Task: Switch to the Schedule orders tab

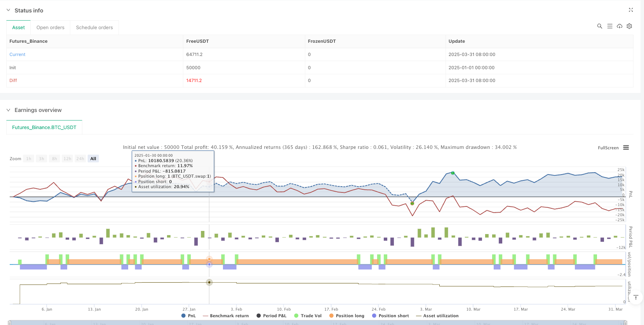Action: point(94,28)
